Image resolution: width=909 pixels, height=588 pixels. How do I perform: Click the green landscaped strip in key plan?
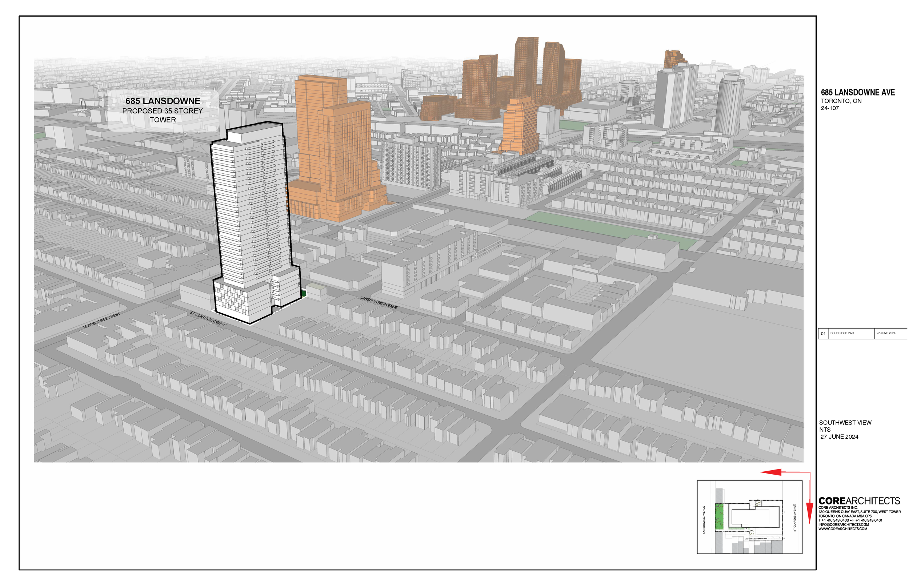coord(719,517)
